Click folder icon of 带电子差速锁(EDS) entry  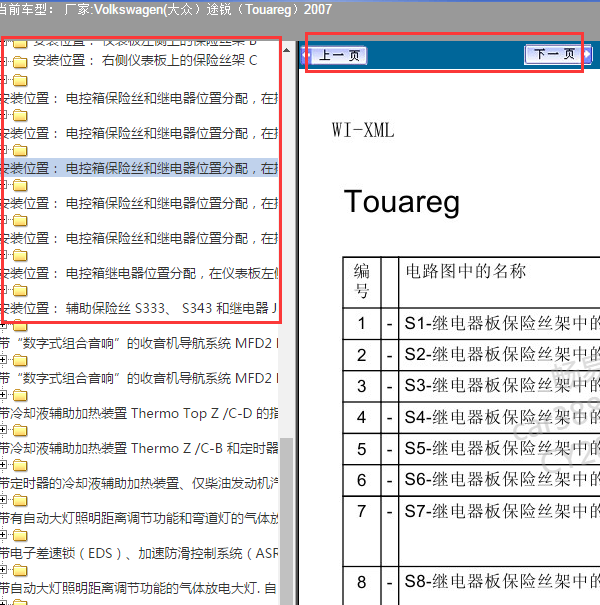coord(20,536)
